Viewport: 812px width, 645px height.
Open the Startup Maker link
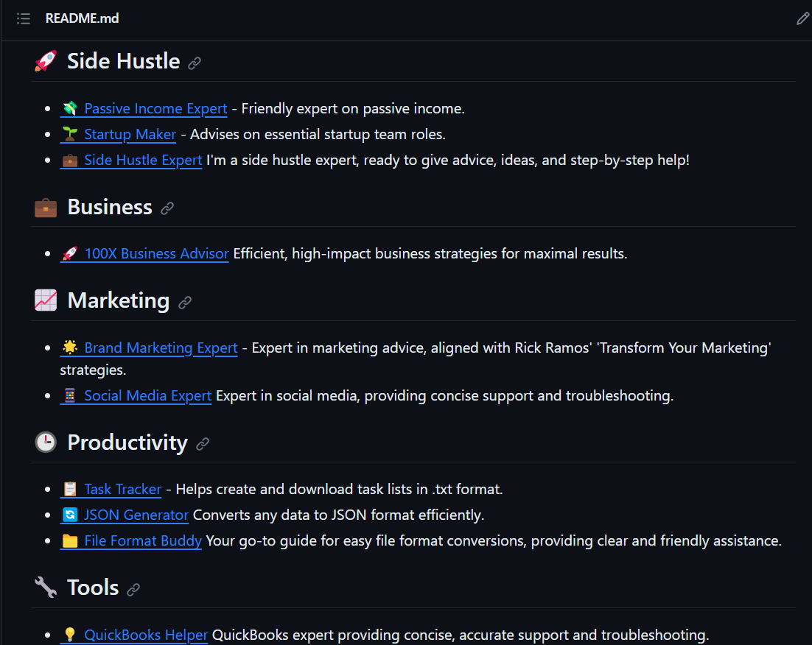[x=130, y=135]
